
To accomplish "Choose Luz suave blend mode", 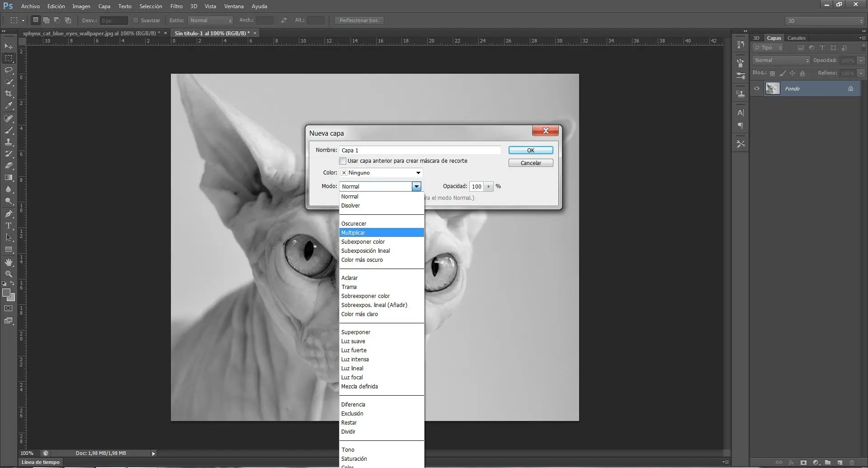I will coord(382,341).
